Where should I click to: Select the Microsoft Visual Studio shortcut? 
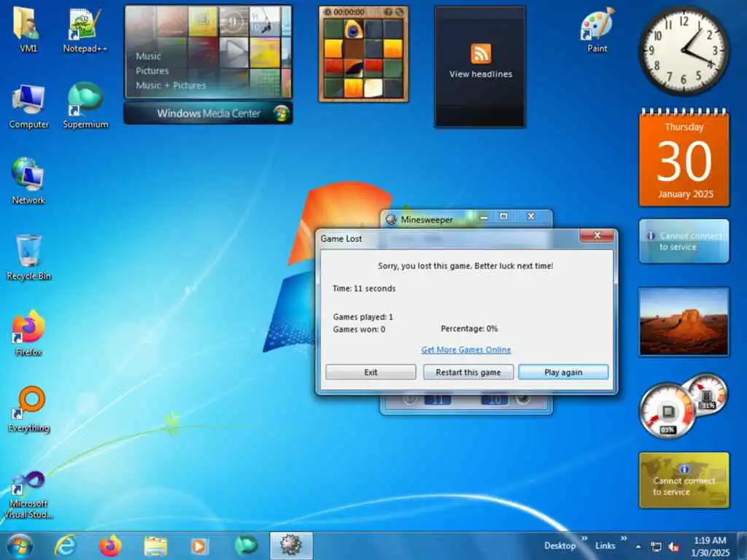(x=28, y=495)
